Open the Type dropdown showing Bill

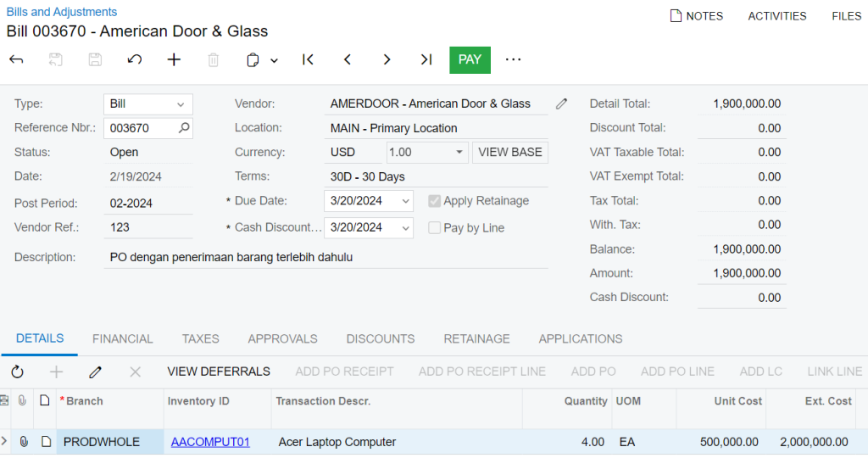tap(148, 104)
